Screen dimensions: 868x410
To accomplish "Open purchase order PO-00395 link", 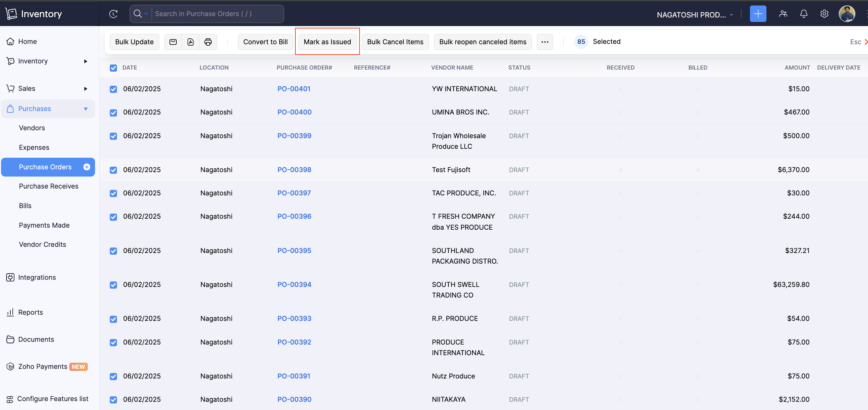I will point(294,251).
